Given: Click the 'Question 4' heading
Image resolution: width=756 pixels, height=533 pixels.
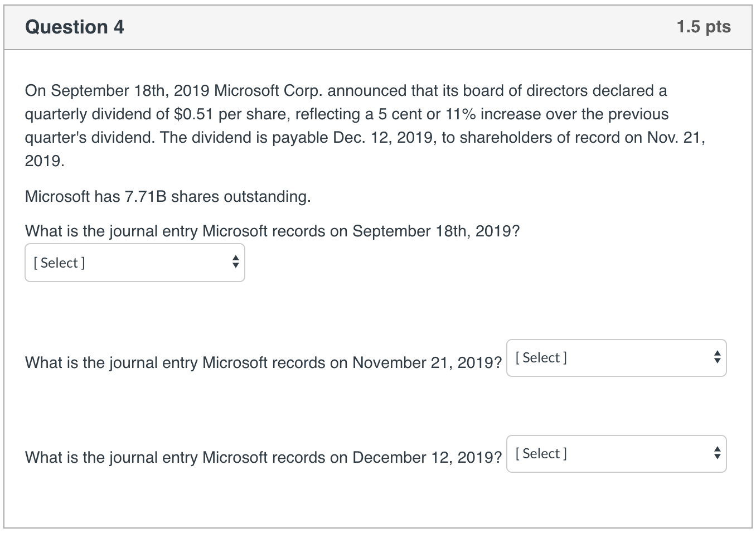Looking at the screenshot, I should [x=75, y=27].
